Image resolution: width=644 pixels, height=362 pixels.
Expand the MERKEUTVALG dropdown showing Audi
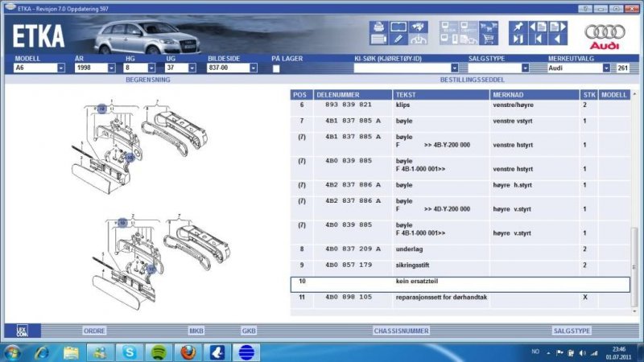(x=606, y=68)
